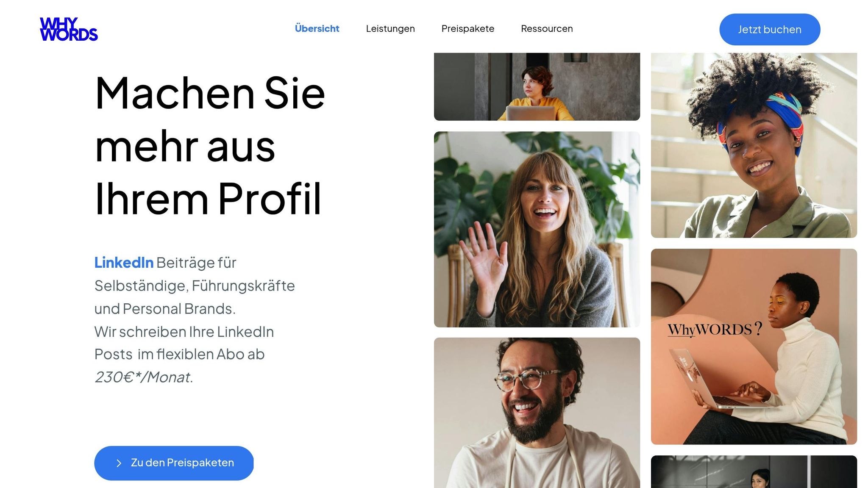This screenshot has width=868, height=488.
Task: Click the chevron arrow inside Preispaketen button
Action: pos(119,463)
